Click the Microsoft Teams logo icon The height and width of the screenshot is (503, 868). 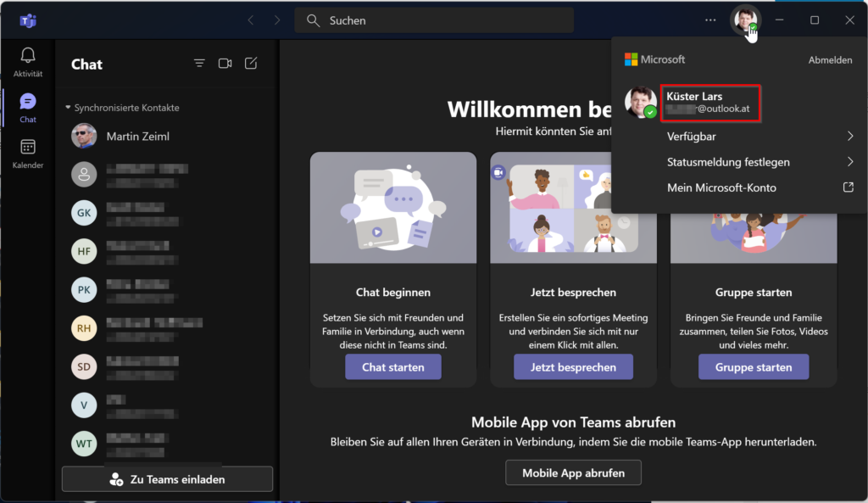pyautogui.click(x=28, y=20)
